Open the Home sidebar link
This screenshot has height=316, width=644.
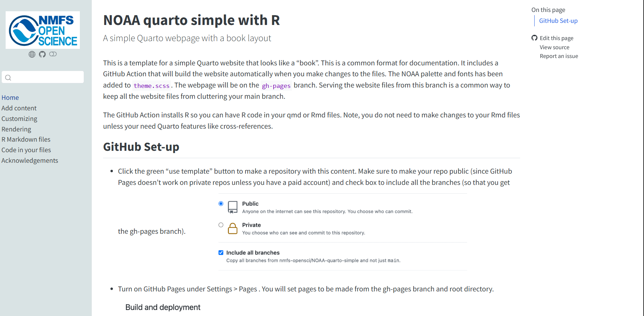tap(10, 98)
